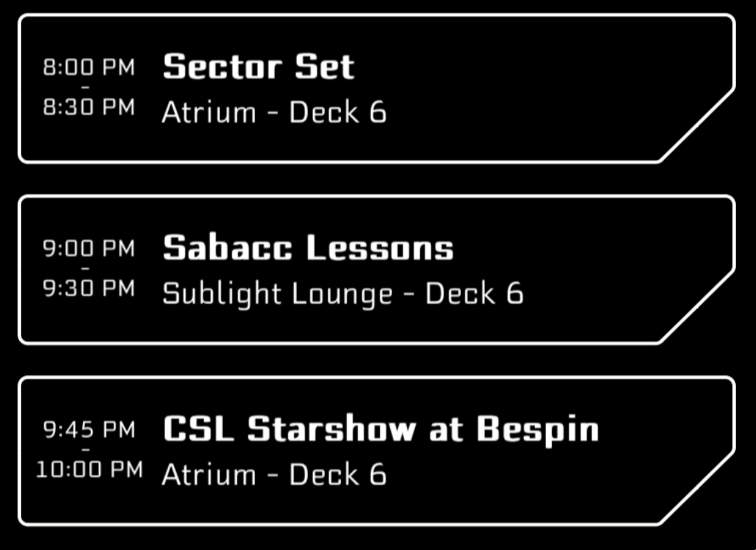Select the 9:00 PM start time
756x550 pixels.
click(89, 248)
